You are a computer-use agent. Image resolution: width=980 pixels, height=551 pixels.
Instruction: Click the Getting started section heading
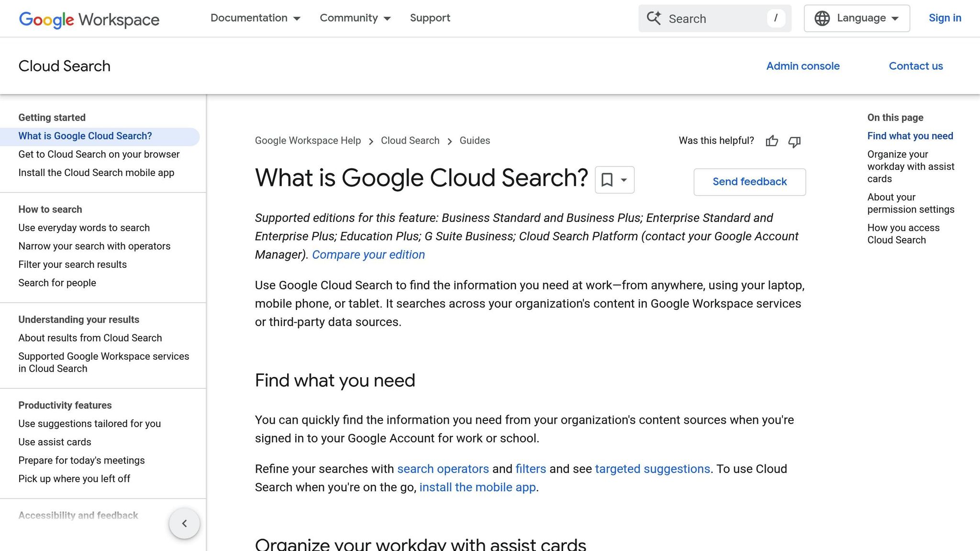52,118
